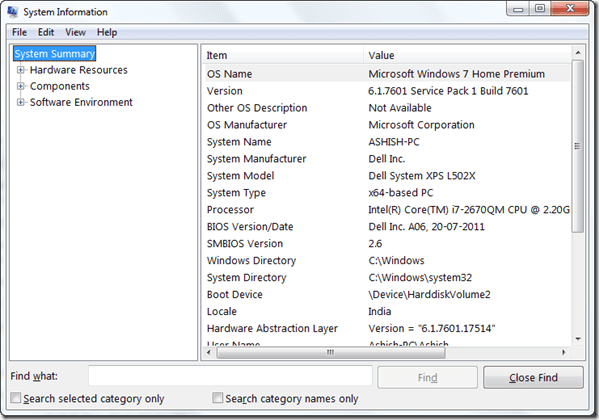The width and height of the screenshot is (599, 420).
Task: Click the vertical scrollbar up arrow
Action: pyautogui.click(x=578, y=52)
